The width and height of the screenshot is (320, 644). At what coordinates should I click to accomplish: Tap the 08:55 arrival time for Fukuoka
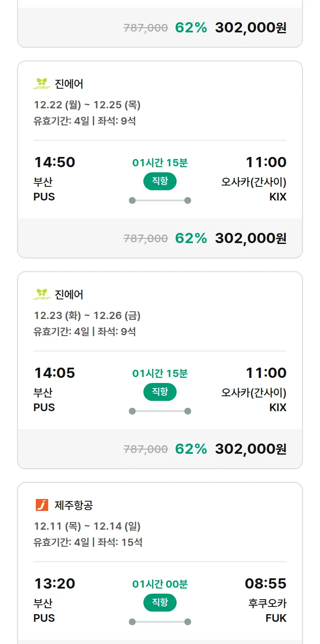click(x=265, y=584)
